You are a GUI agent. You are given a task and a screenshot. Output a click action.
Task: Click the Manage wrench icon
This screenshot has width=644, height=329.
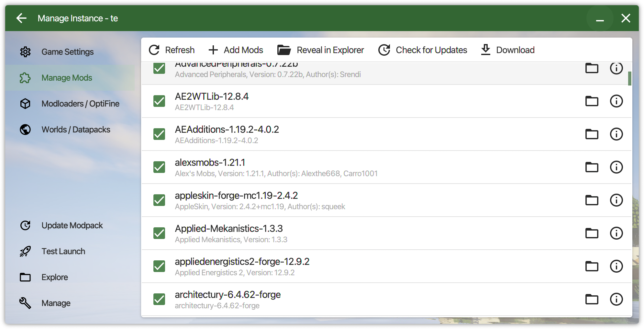coord(25,303)
